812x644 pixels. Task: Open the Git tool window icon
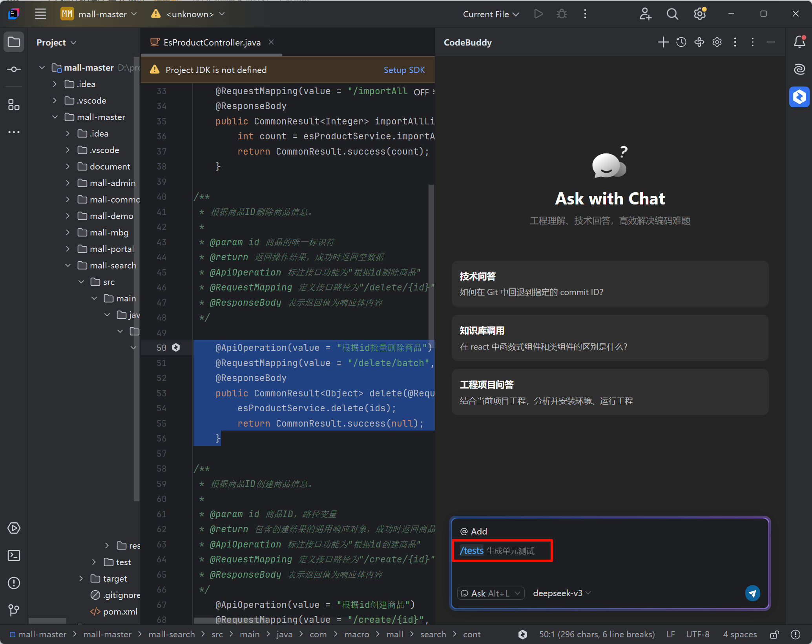14,609
